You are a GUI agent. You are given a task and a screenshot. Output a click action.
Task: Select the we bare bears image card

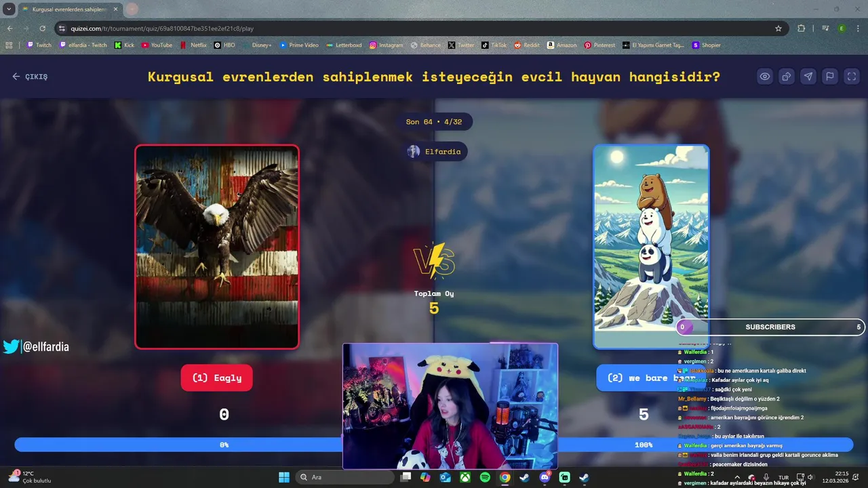click(x=651, y=247)
